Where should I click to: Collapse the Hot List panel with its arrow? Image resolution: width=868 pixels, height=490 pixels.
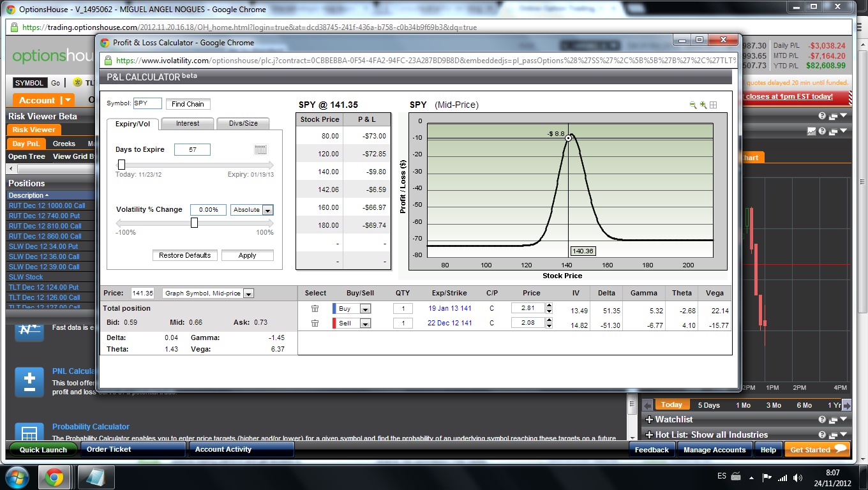[844, 435]
